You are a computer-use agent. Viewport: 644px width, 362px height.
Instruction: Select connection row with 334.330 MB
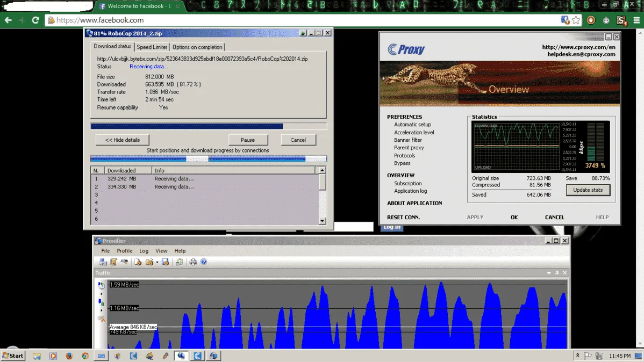pos(204,187)
